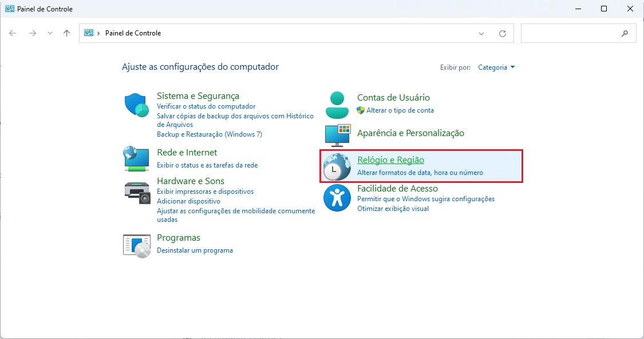
Task: Go up one level with the up arrow
Action: 66,33
